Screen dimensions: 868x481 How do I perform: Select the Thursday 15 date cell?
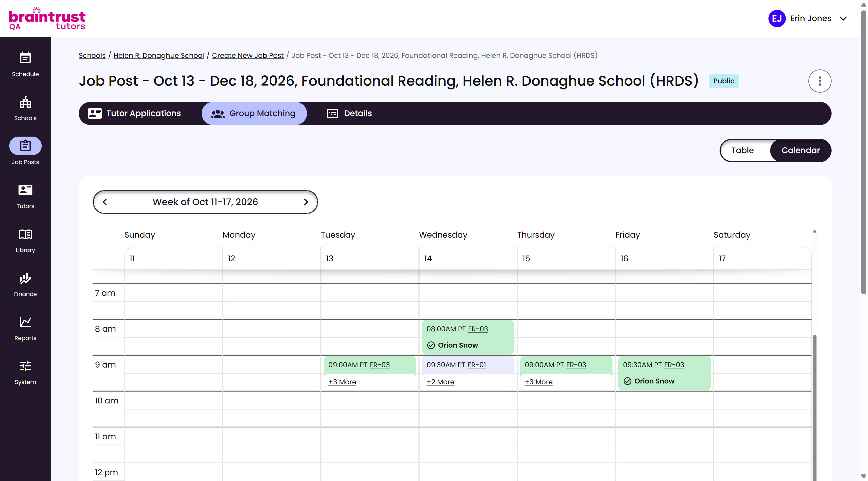click(x=566, y=258)
